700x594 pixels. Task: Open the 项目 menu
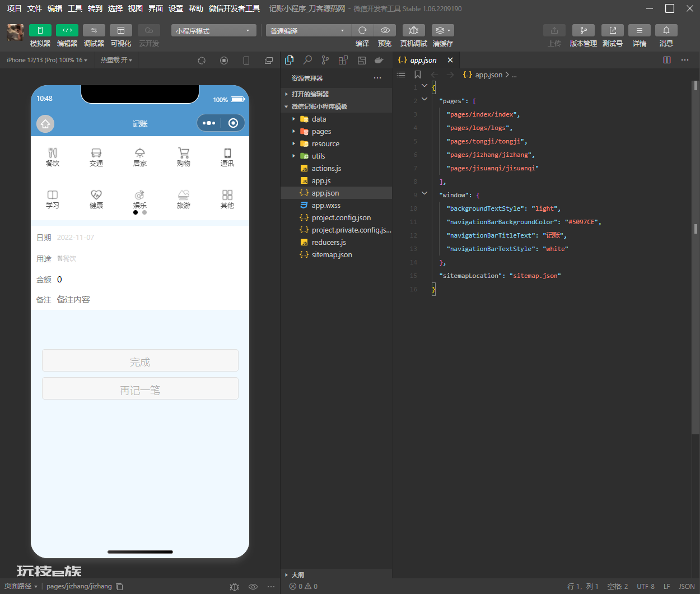coord(15,8)
